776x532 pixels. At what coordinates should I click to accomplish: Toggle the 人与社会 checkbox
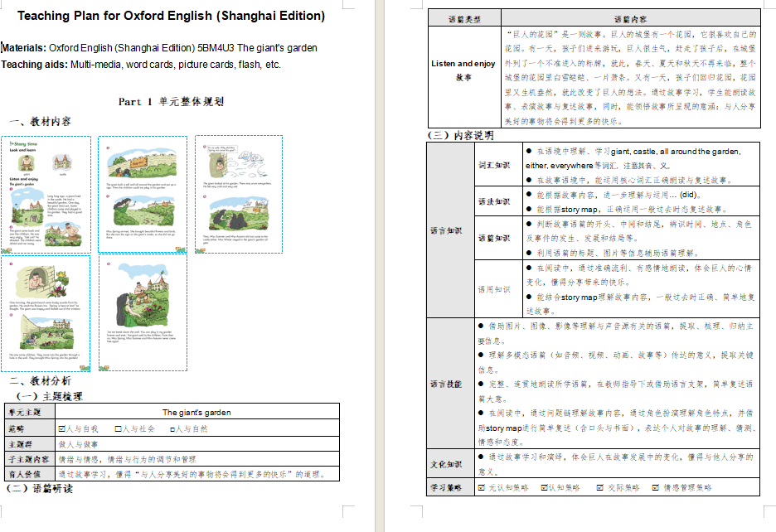119,429
